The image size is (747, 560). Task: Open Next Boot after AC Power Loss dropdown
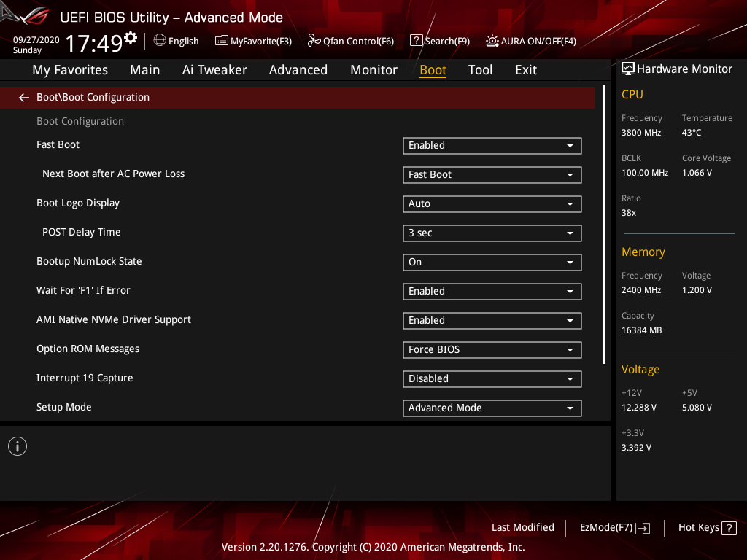(492, 175)
